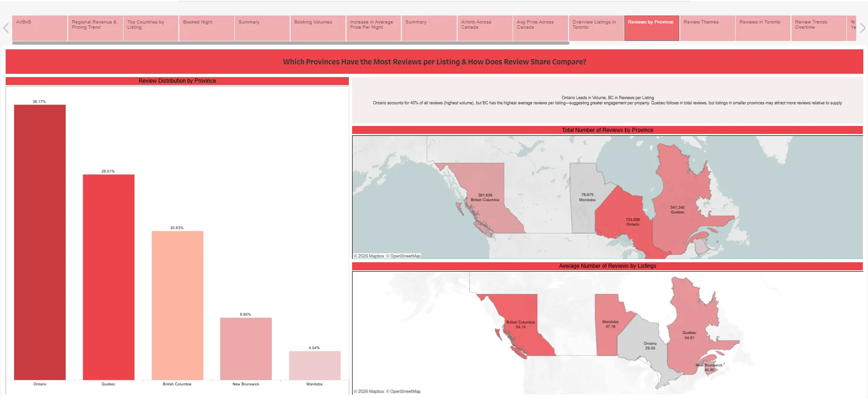The height and width of the screenshot is (399, 868).
Task: Switch to Regional Revenue & Pricing Trend tab
Action: (x=95, y=28)
